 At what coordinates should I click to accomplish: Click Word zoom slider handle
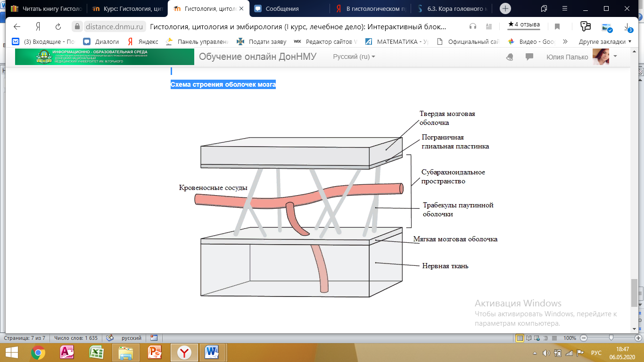click(611, 338)
